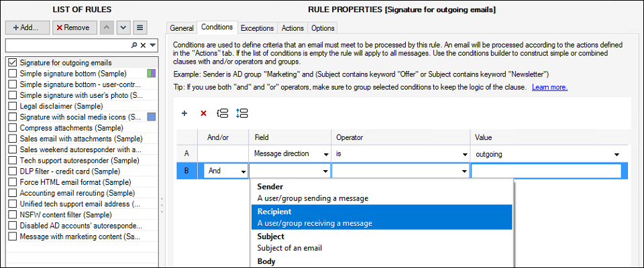Open row B And/or dropdown
Image resolution: width=644 pixels, height=268 pixels.
[244, 171]
